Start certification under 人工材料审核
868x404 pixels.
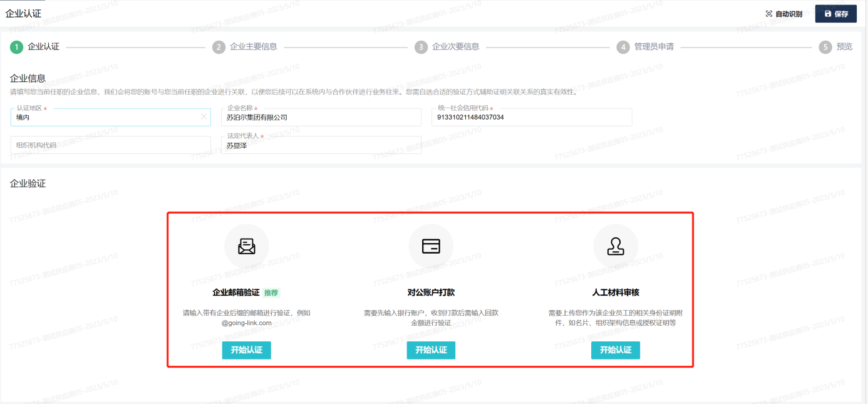616,350
